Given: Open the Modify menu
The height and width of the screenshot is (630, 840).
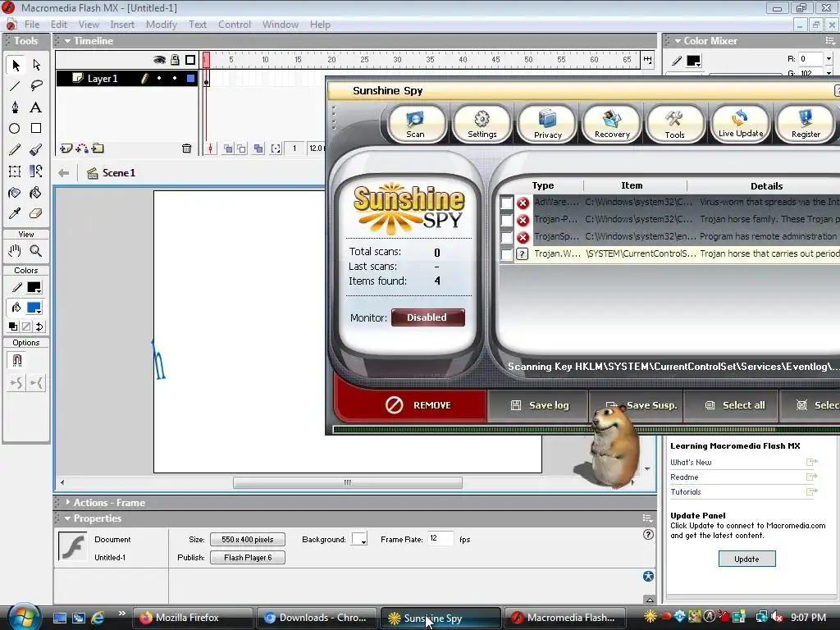Looking at the screenshot, I should (162, 25).
